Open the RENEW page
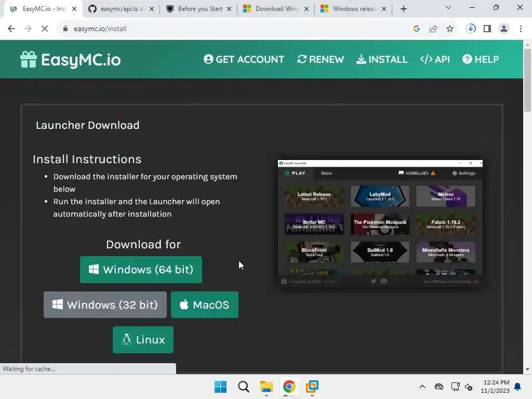This screenshot has width=532, height=399. pos(320,59)
